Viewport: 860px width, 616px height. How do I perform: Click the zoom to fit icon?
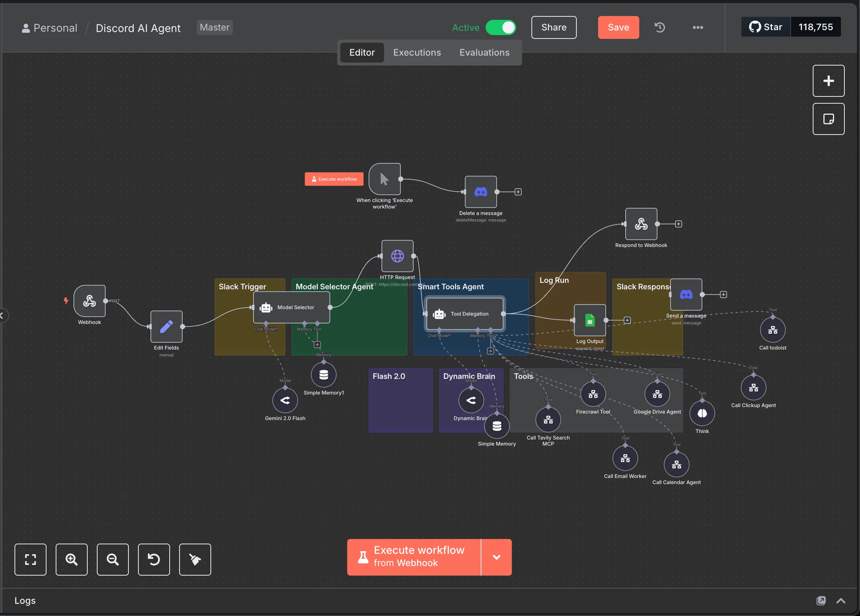coord(30,560)
